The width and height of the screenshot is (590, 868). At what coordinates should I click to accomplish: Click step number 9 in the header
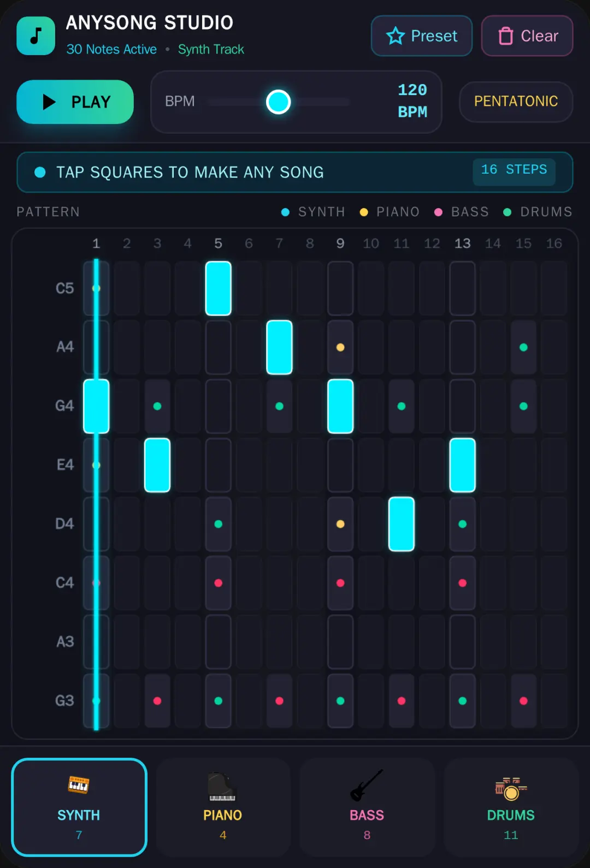[x=340, y=243]
